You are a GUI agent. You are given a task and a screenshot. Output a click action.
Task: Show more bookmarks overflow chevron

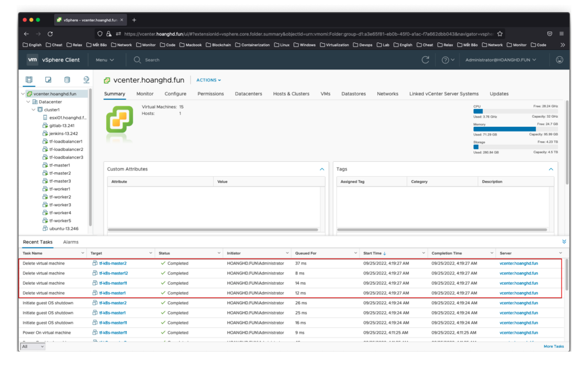(x=563, y=45)
